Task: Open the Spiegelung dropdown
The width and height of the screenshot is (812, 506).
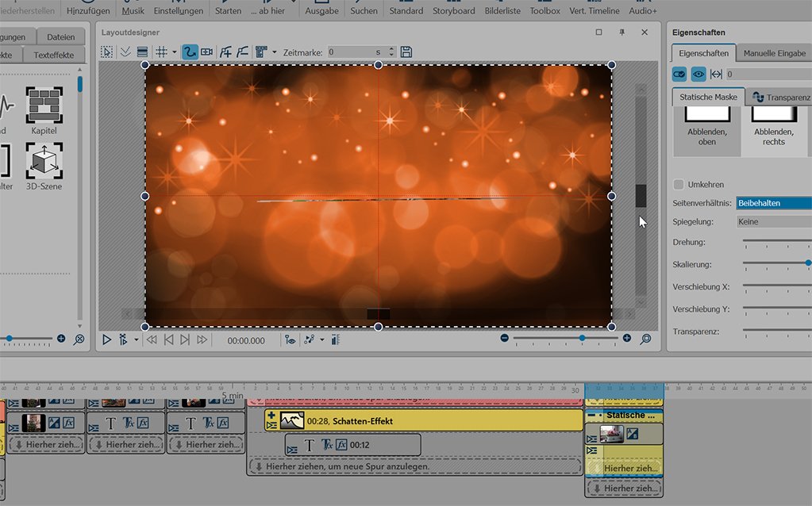Action: [774, 222]
